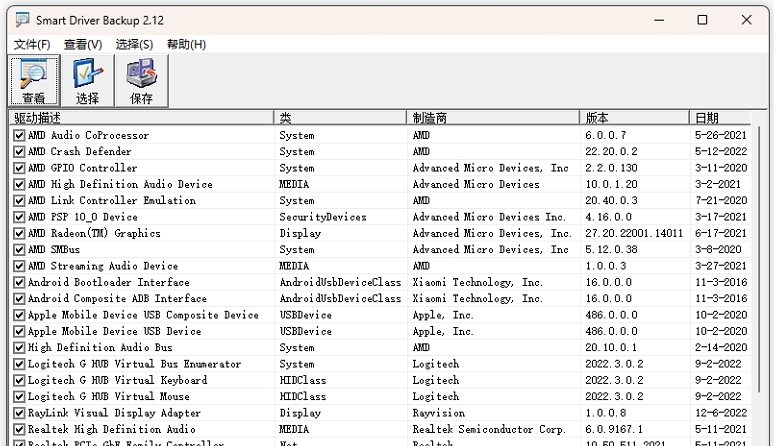Toggle Realtek High Definition Audio checkbox
This screenshot has height=446, width=774.
tap(19, 429)
